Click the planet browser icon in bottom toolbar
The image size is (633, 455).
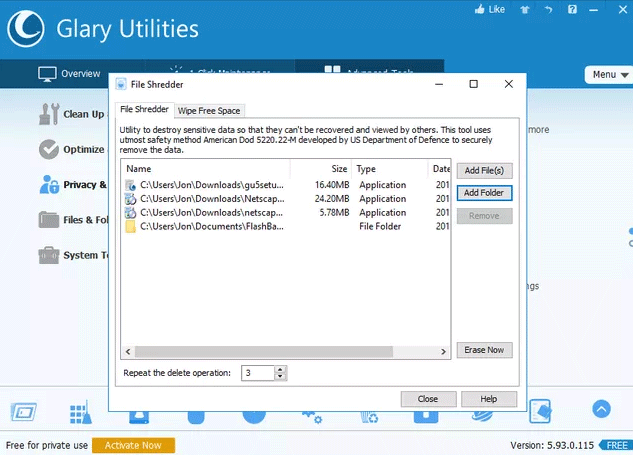coord(482,416)
